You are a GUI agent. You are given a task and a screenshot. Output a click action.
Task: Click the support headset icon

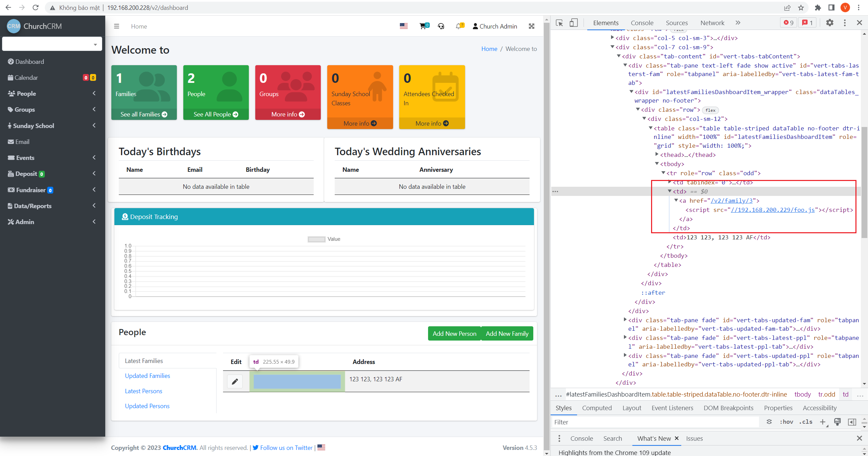[441, 26]
